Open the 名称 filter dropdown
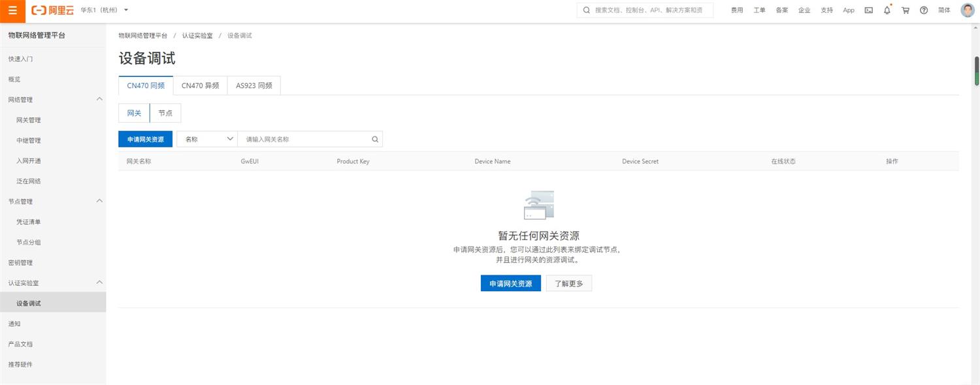This screenshot has width=980, height=385. pos(207,139)
